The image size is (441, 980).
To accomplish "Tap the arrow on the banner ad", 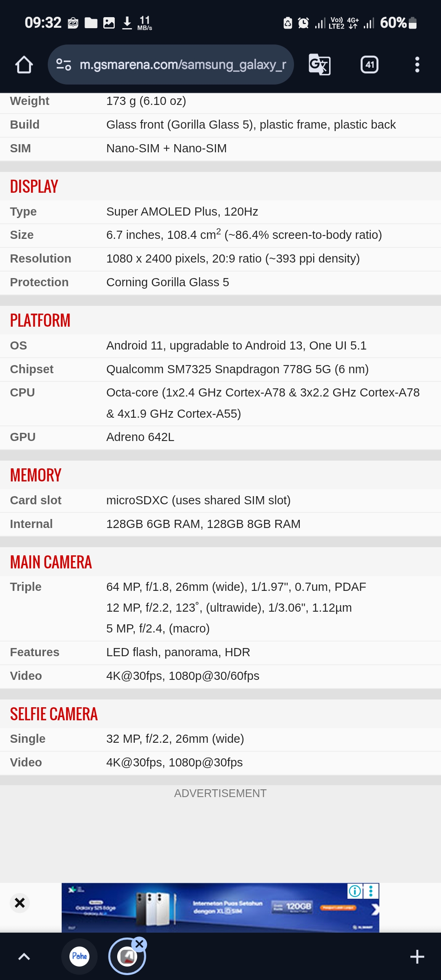I will (x=375, y=909).
